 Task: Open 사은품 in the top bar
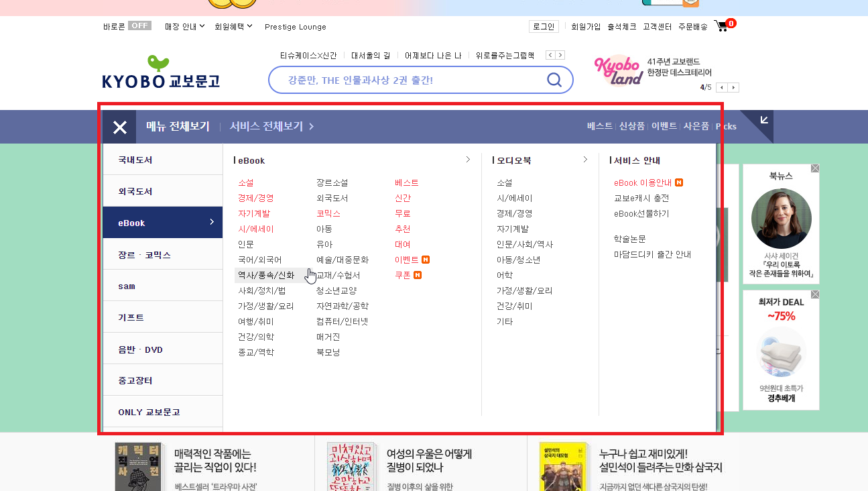(x=696, y=126)
